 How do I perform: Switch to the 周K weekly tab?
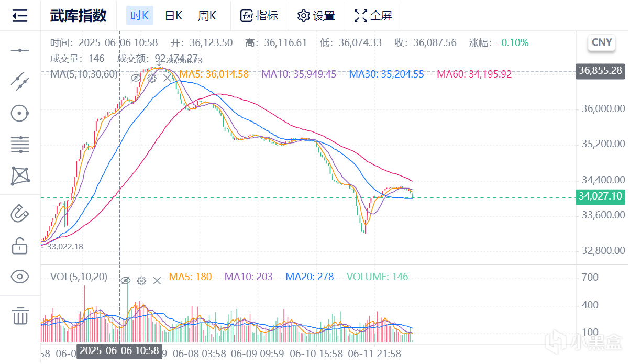207,16
